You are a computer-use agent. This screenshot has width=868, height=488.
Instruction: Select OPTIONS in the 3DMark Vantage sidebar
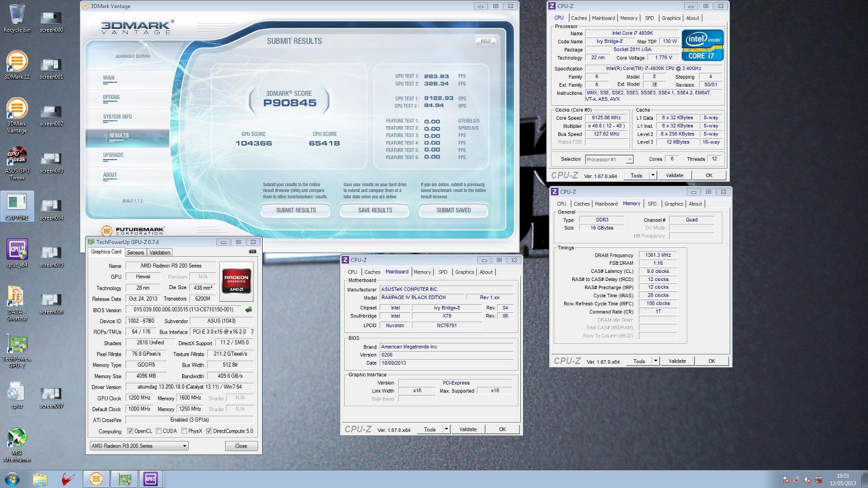(x=112, y=98)
